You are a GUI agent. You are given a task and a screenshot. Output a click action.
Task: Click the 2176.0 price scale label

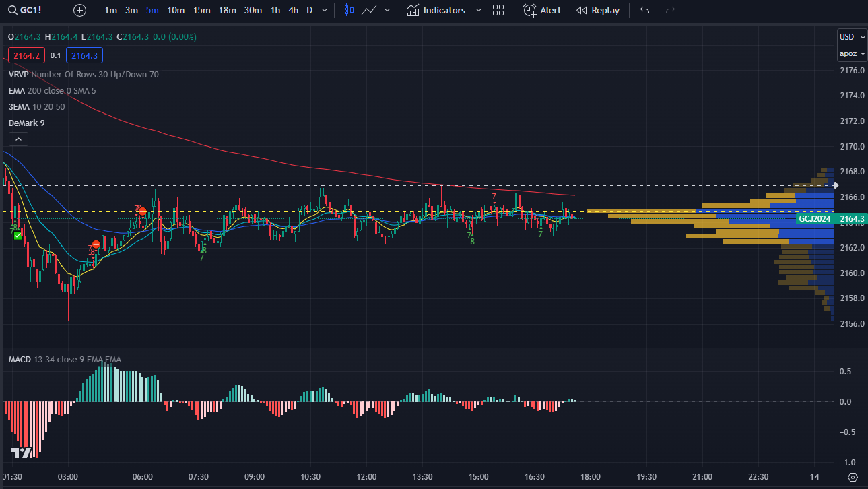[x=852, y=70]
